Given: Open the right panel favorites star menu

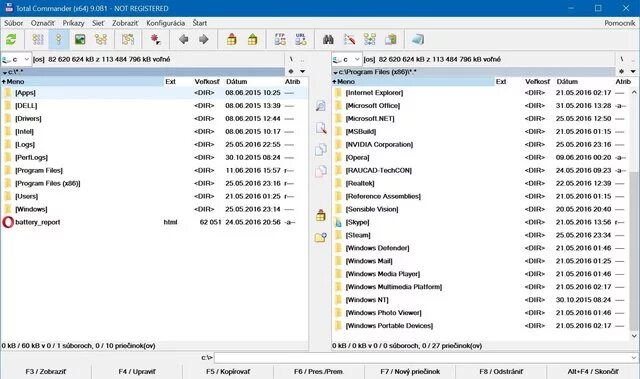Looking at the screenshot, I should click(622, 71).
